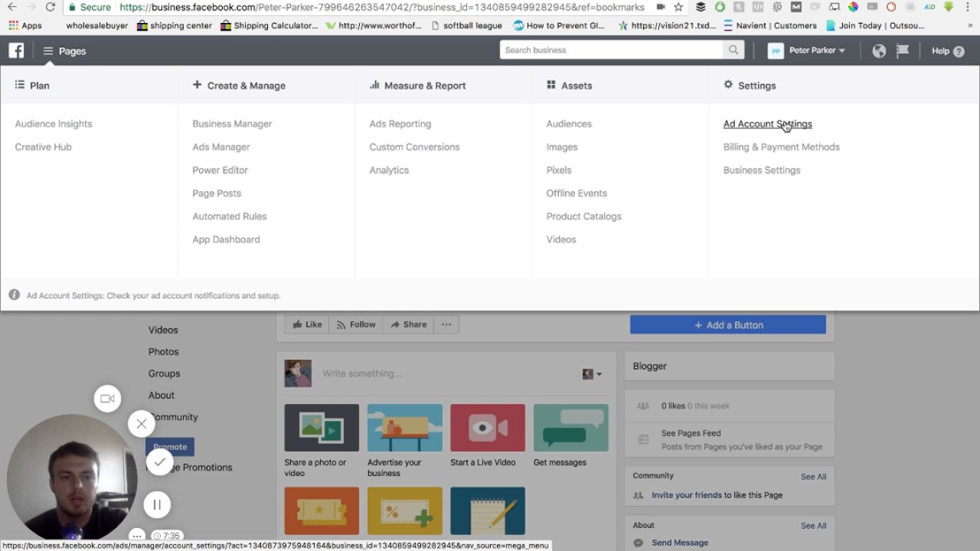The height and width of the screenshot is (551, 980).
Task: Open Ad Account Settings
Action: (768, 124)
